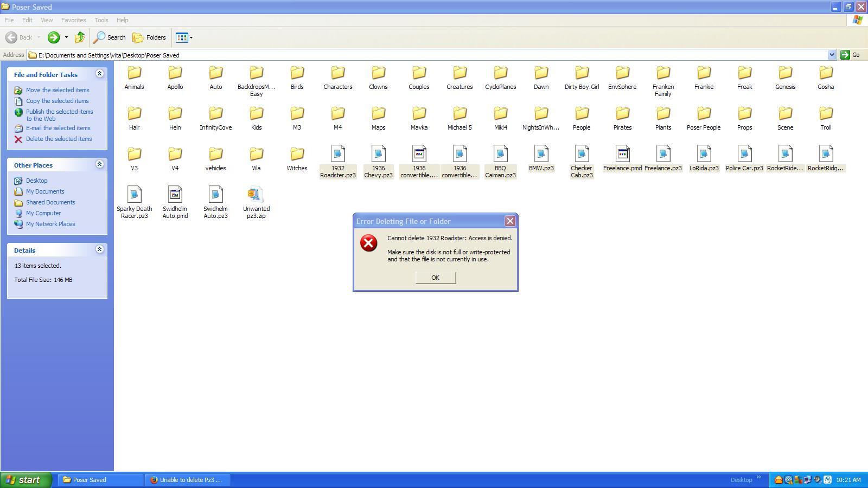868x488 pixels.
Task: Click the Search toolbar button
Action: coord(110,37)
